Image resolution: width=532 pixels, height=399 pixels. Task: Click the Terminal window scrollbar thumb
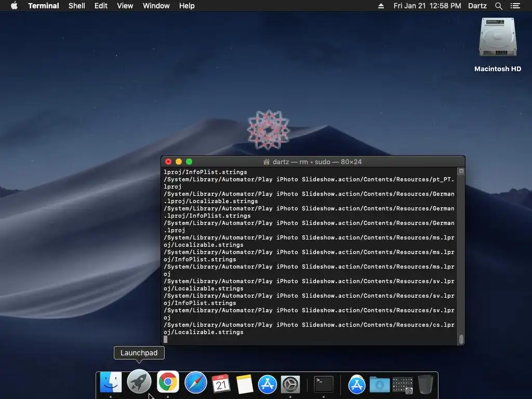pyautogui.click(x=461, y=339)
